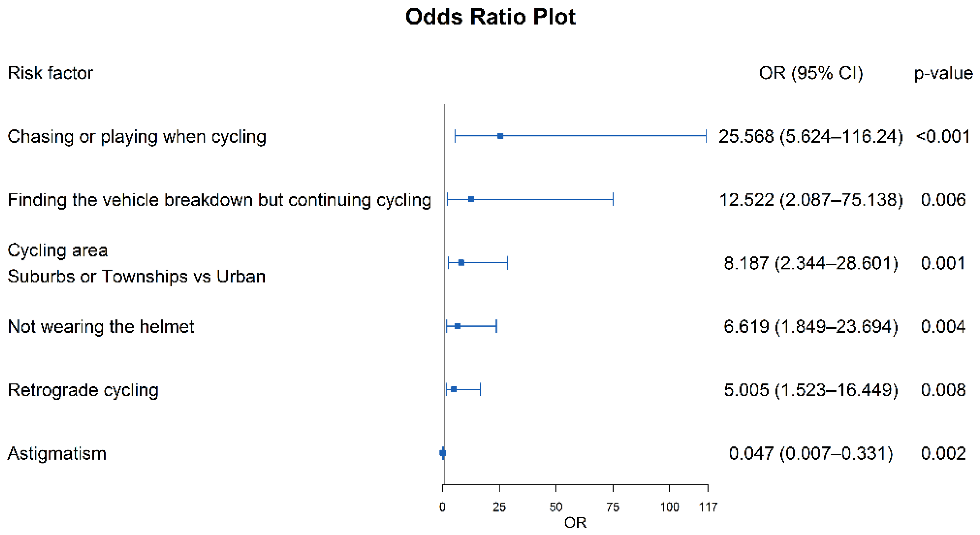Viewport: 980px width, 535px height.
Task: Click the Risk factor column header
Action: [x=50, y=73]
